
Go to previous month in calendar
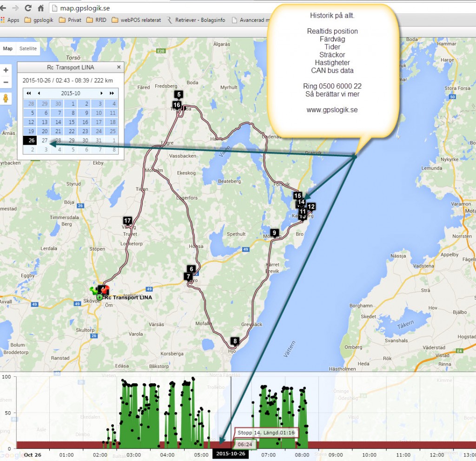pyautogui.click(x=39, y=93)
